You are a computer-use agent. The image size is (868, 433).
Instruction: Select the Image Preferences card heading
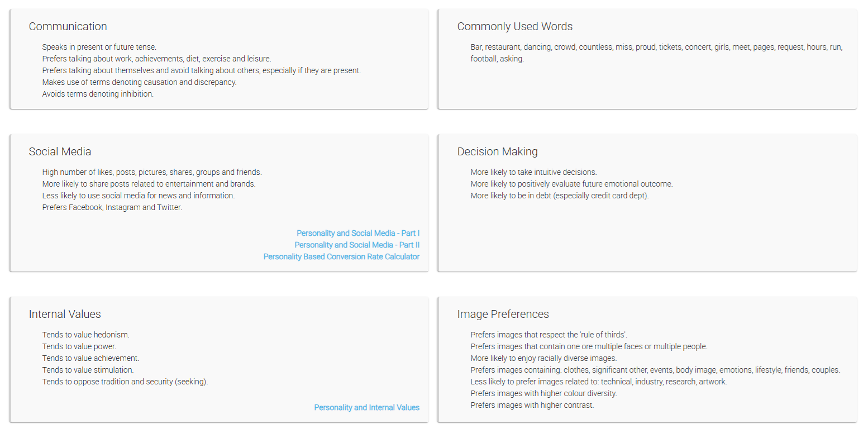(503, 314)
